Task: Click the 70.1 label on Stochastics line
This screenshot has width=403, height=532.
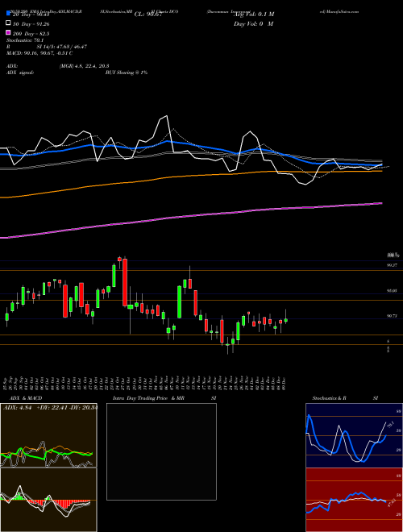Action: pyautogui.click(x=390, y=425)
